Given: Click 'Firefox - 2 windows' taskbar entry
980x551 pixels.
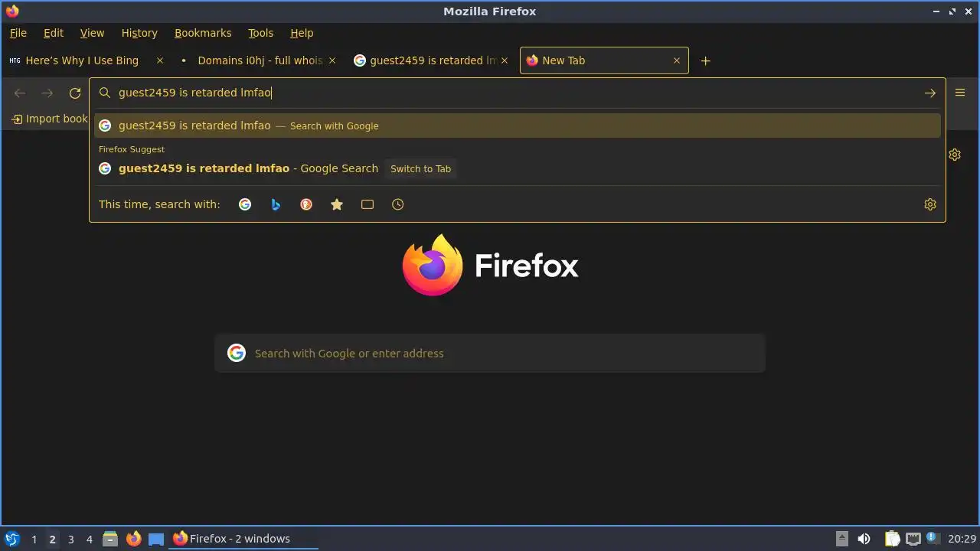Looking at the screenshot, I should click(243, 539).
